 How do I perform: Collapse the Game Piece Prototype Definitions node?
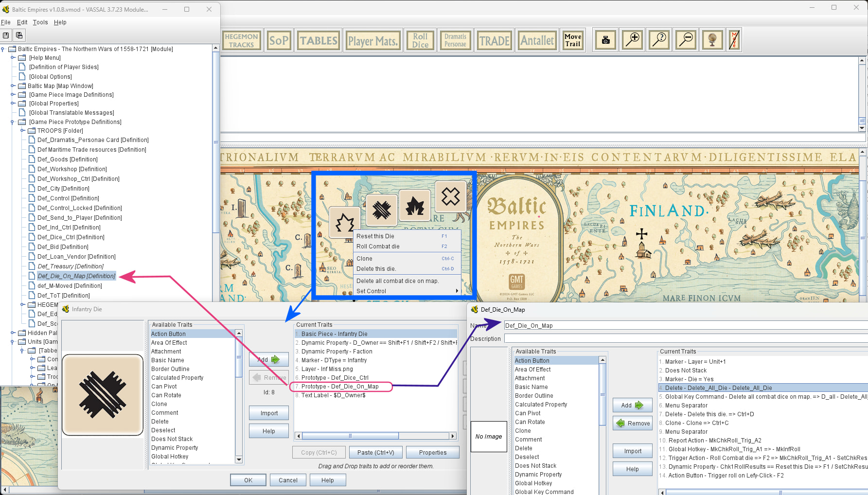tap(13, 122)
